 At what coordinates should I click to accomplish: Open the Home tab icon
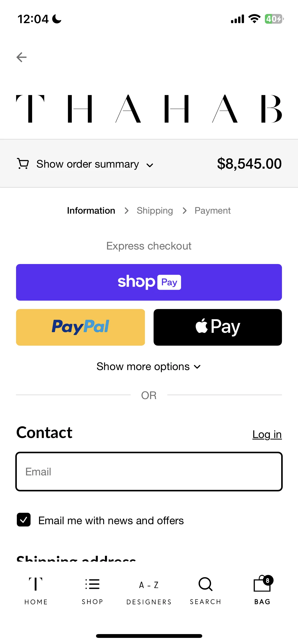pyautogui.click(x=36, y=584)
